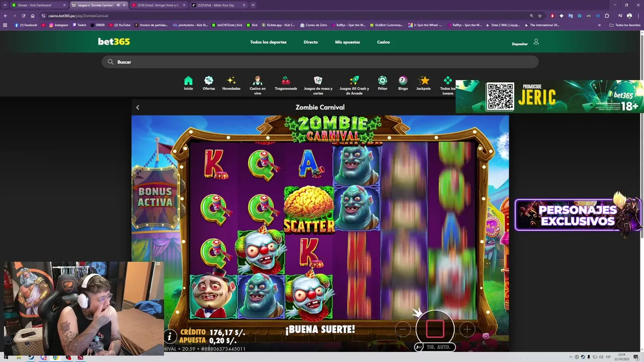644x362 pixels.
Task: Open the Inicio casino category
Action: point(188,83)
